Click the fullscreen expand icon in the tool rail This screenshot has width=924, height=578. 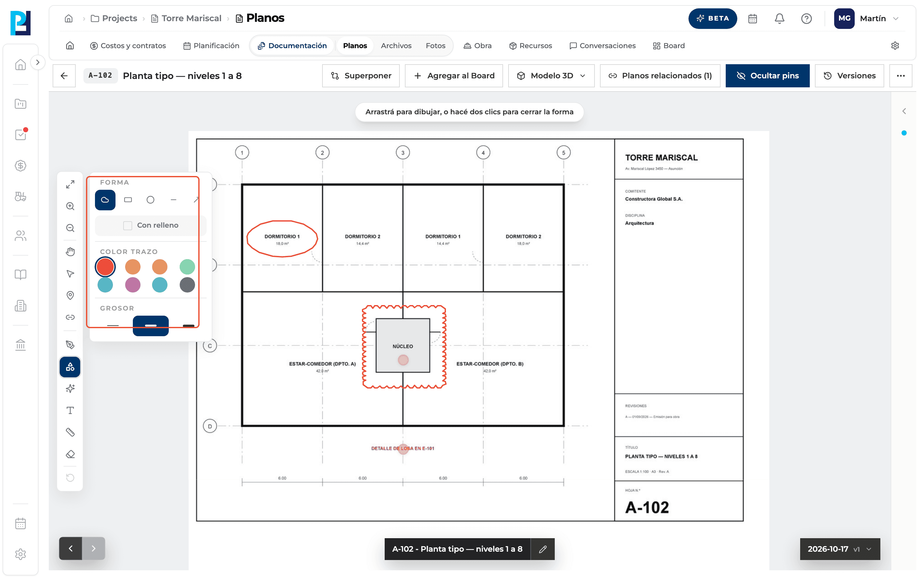[70, 184]
